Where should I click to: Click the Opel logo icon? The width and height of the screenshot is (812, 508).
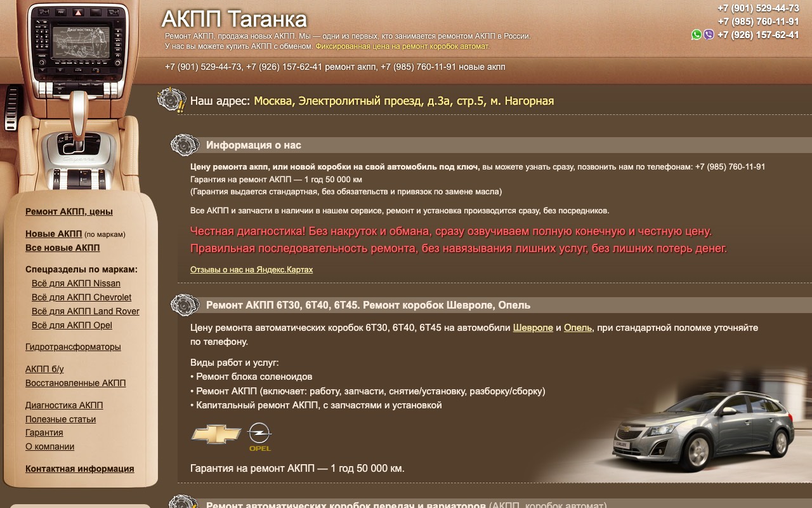pos(259,437)
